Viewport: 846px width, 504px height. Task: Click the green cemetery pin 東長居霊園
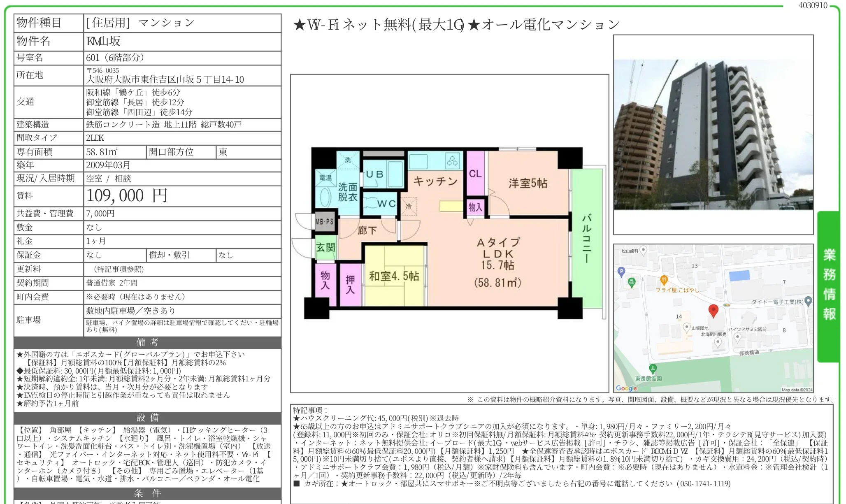click(653, 368)
